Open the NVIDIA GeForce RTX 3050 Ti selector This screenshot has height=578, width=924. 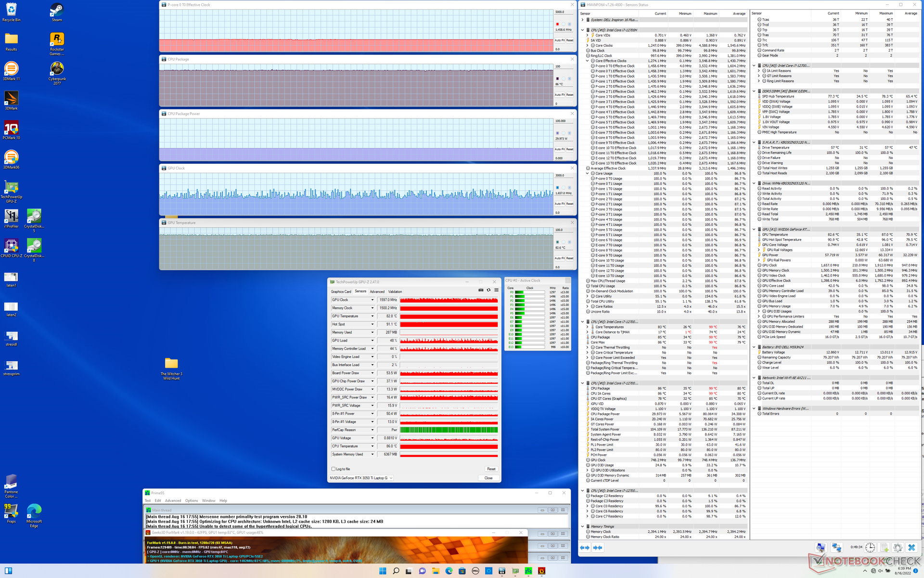361,478
